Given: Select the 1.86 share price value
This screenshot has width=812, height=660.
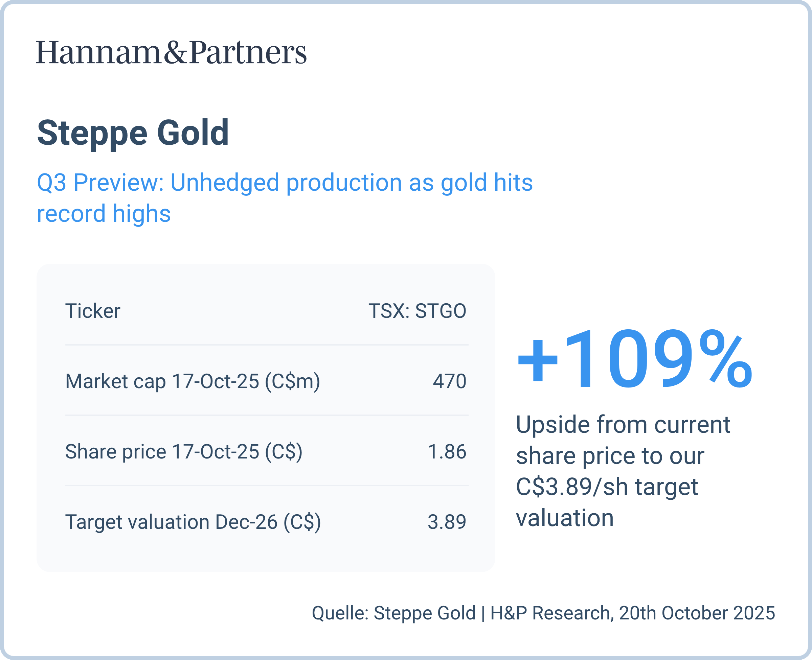Looking at the screenshot, I should (x=447, y=451).
